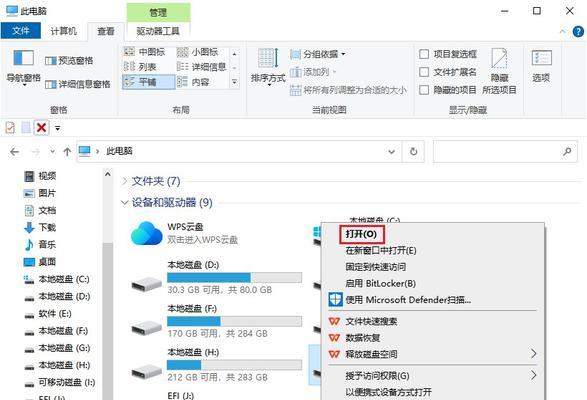Viewport: 587px width, 400px height.
Task: Expand the layout gallery more arrow
Action: (x=234, y=82)
